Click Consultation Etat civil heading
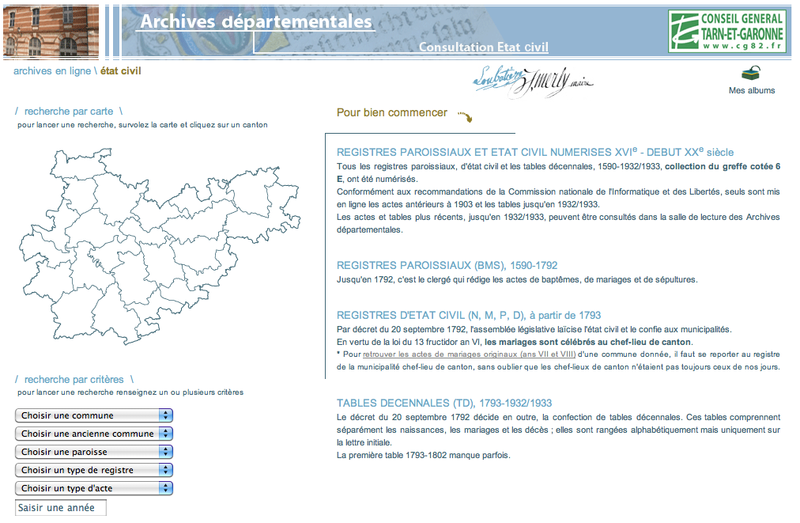 (483, 47)
